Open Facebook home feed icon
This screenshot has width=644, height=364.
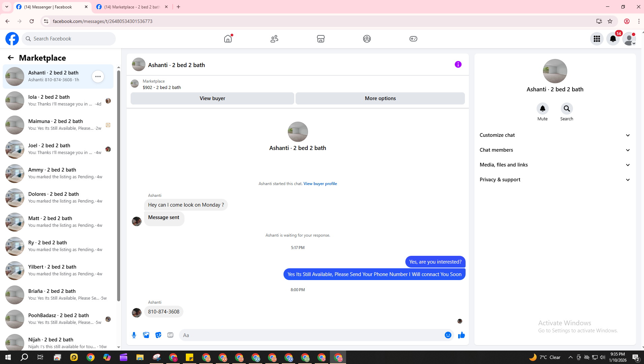[228, 39]
